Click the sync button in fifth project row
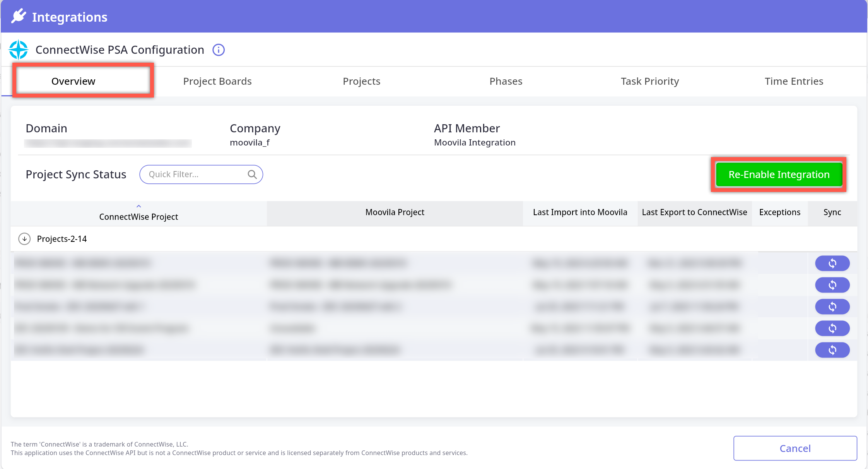 832,350
